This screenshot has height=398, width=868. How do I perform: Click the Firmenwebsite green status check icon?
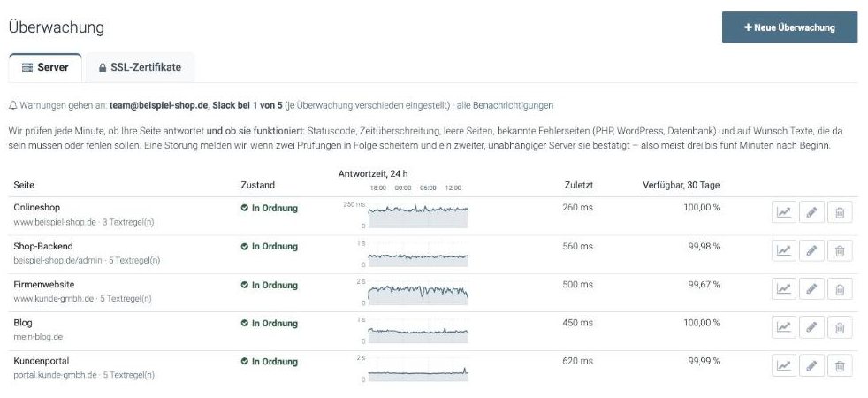coord(245,285)
